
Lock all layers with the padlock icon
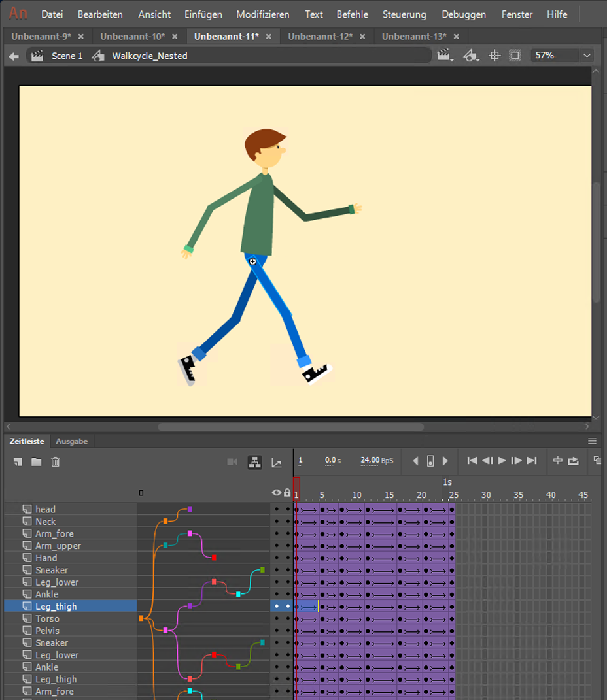pos(287,493)
